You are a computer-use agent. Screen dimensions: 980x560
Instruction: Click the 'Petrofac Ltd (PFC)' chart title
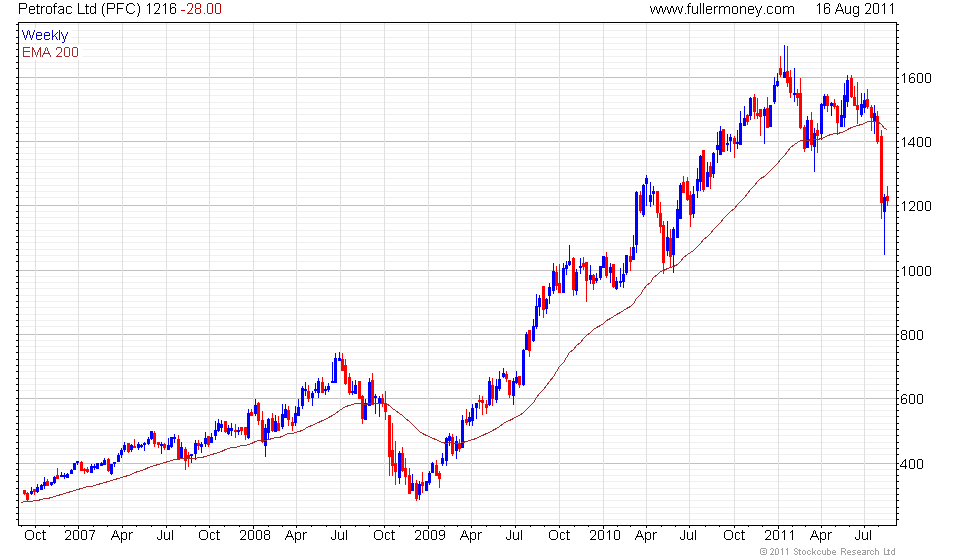click(79, 9)
